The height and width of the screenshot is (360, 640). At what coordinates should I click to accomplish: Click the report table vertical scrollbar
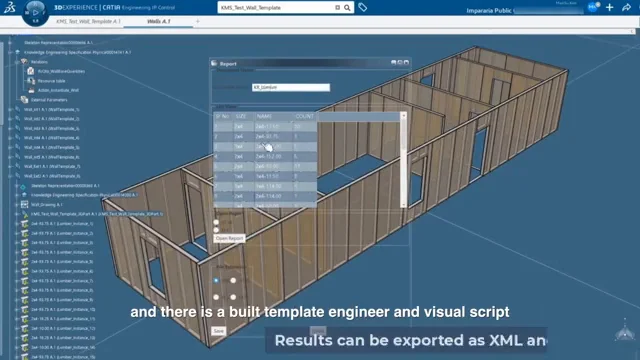(404, 160)
